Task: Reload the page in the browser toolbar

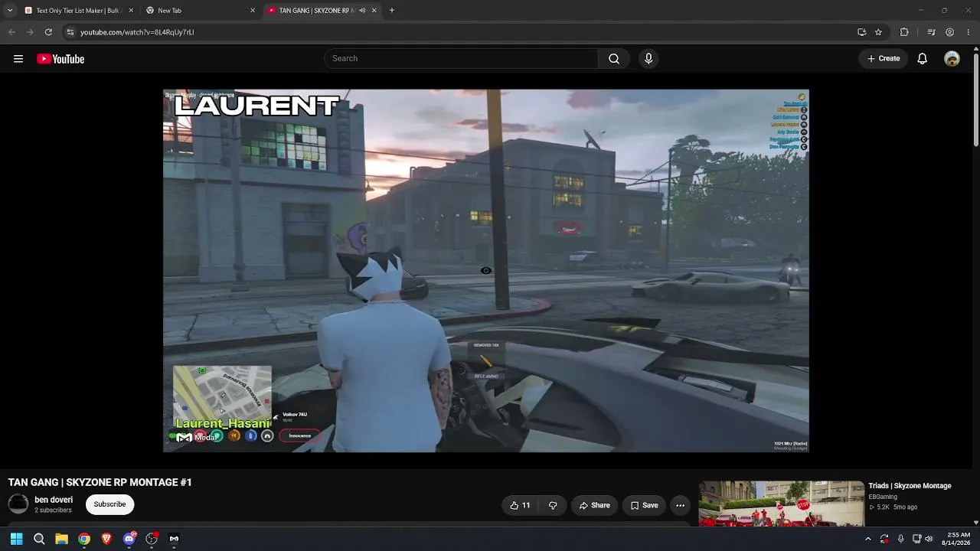Action: [x=48, y=32]
